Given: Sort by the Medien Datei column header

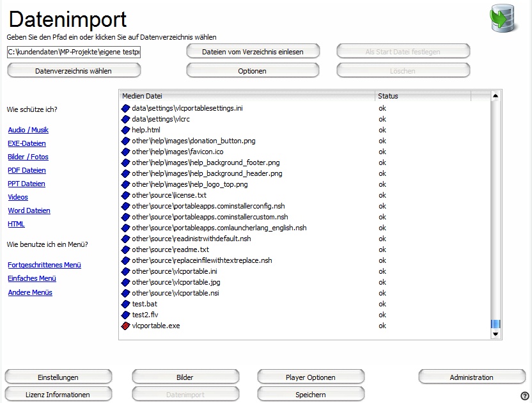Looking at the screenshot, I should click(x=247, y=96).
